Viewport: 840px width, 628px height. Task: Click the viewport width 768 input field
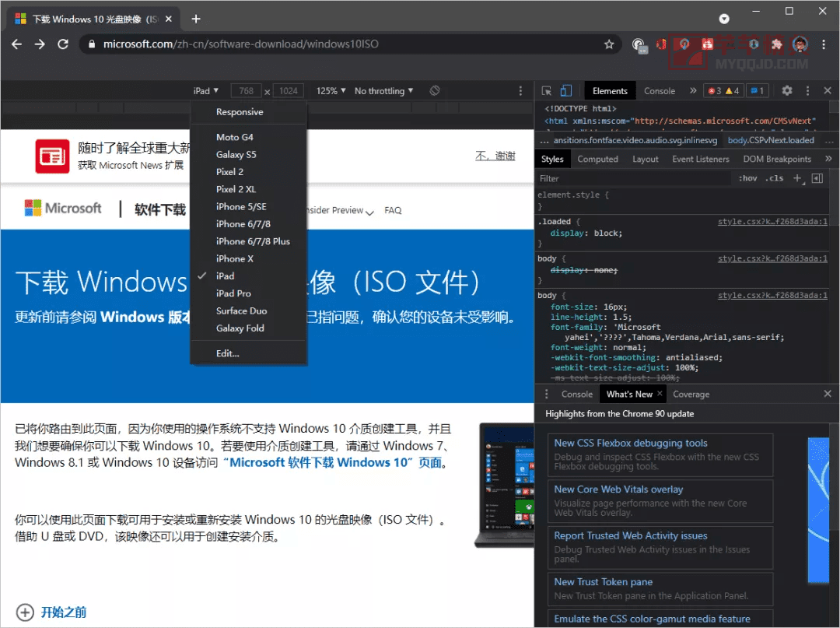click(x=247, y=90)
